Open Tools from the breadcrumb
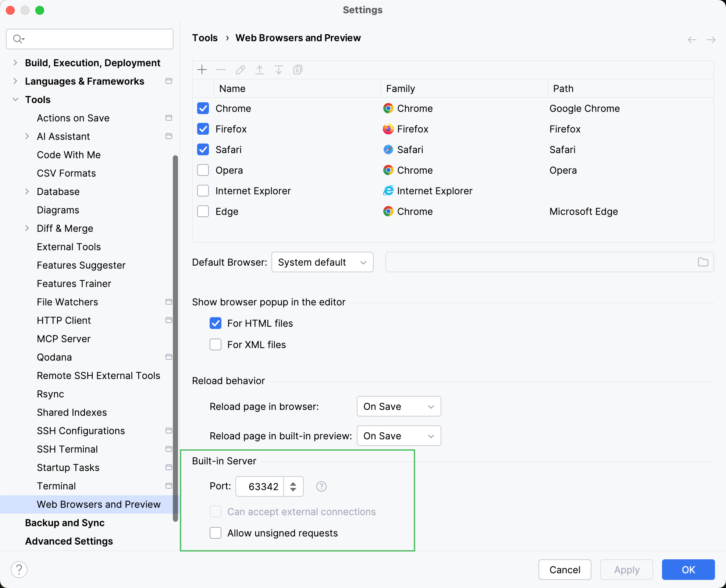Screen dimensions: 726x588 [x=205, y=38]
